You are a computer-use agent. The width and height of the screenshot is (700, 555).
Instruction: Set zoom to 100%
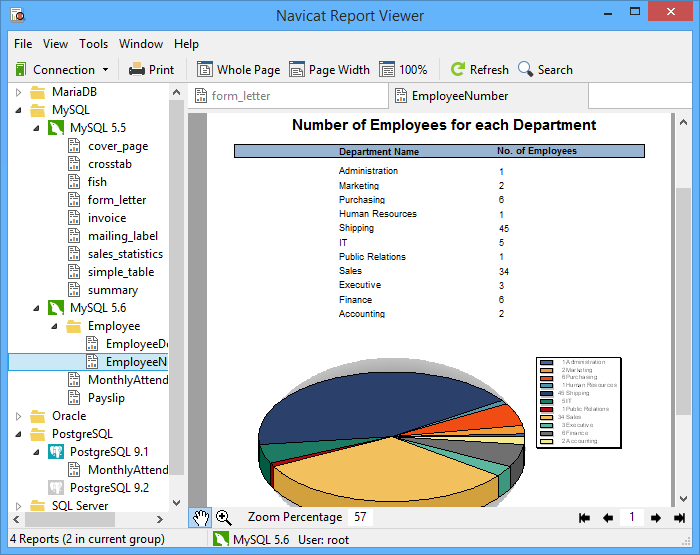point(403,70)
